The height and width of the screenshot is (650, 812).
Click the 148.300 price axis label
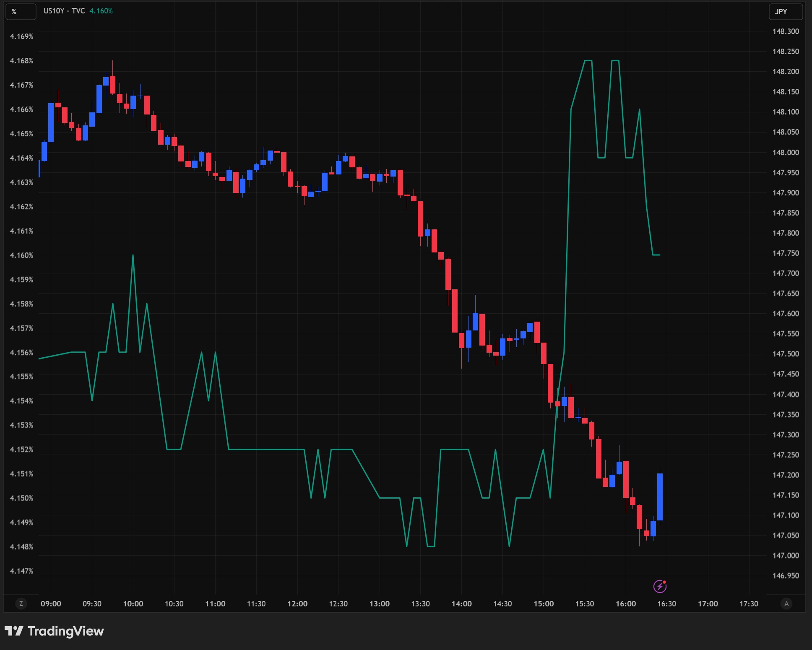click(x=786, y=31)
